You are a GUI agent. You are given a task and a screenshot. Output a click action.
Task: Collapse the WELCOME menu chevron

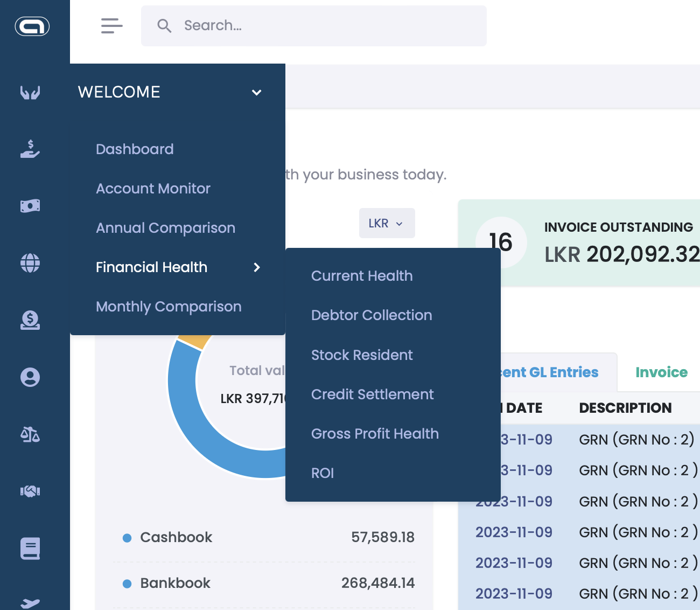click(x=257, y=93)
